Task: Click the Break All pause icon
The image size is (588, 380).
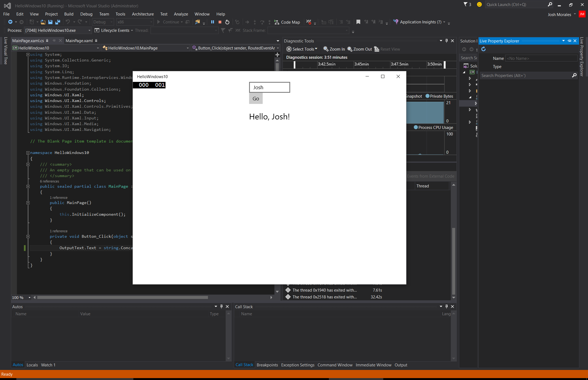Action: coord(212,22)
